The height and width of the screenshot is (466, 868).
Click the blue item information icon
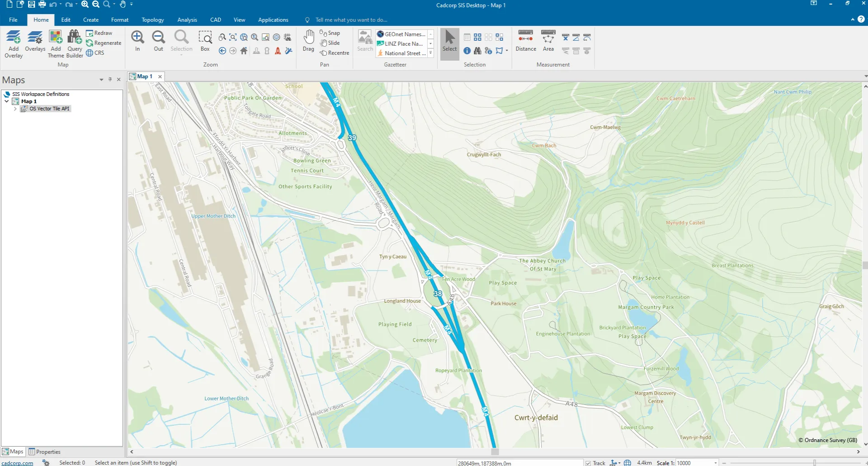click(x=467, y=51)
